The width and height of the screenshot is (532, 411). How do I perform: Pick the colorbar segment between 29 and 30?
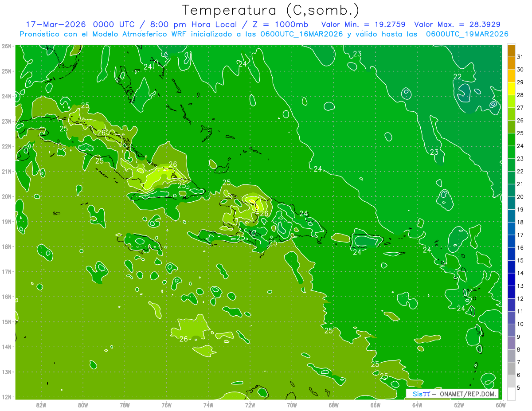click(x=511, y=76)
